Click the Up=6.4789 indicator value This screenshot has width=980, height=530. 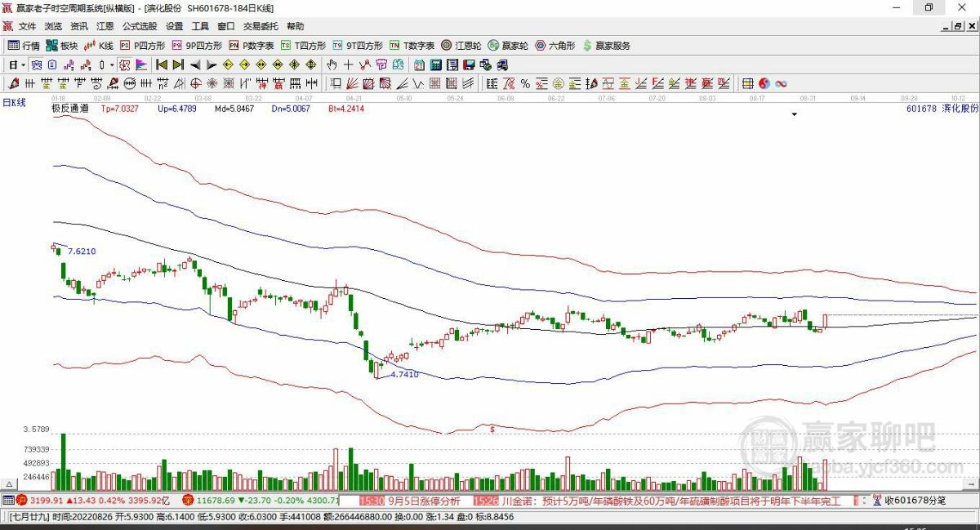177,108
